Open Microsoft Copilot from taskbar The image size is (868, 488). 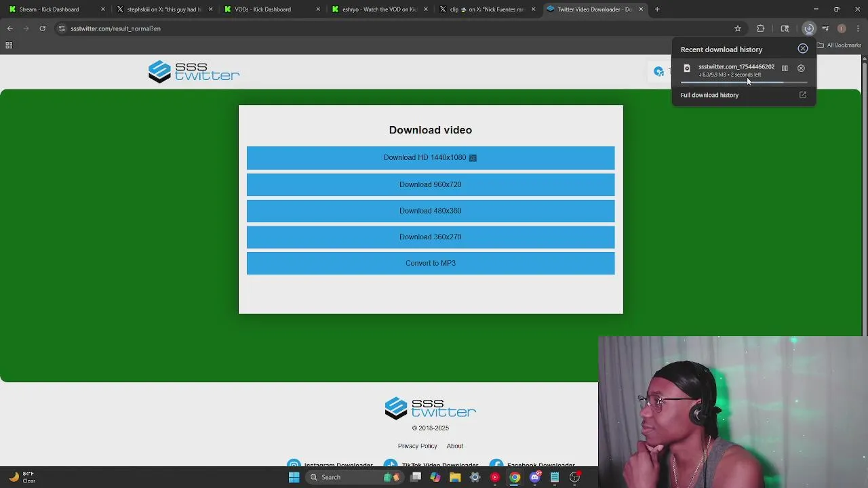click(x=435, y=477)
